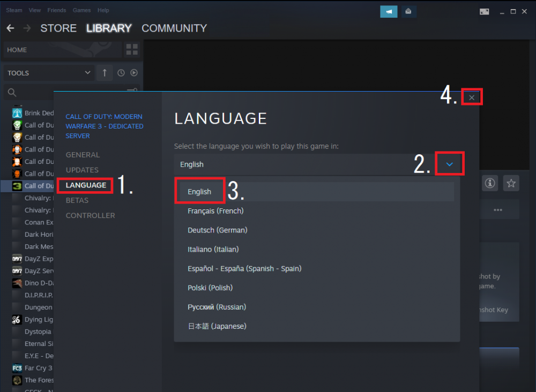Toggle the ready-to-play filter icon
Viewport: 536px width, 392px height.
134,73
